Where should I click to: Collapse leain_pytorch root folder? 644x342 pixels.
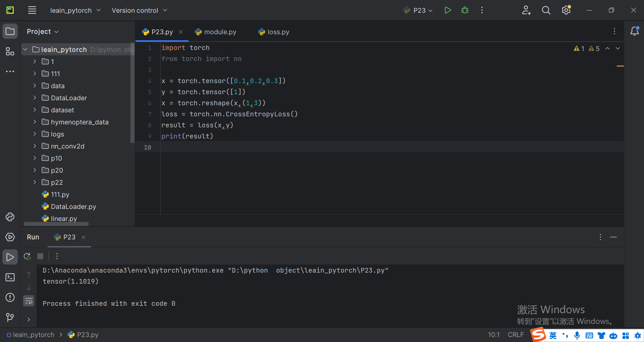coord(25,50)
